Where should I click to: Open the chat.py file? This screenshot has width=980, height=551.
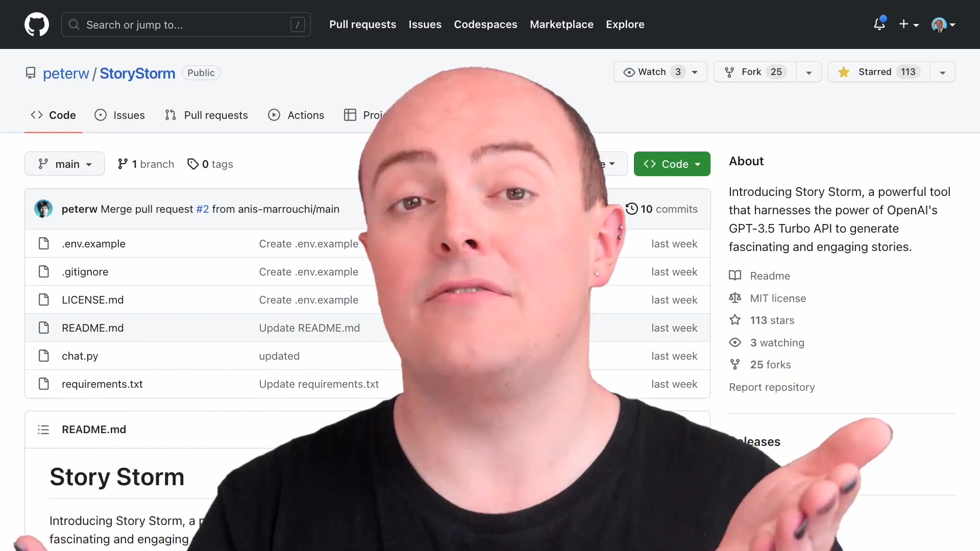80,356
